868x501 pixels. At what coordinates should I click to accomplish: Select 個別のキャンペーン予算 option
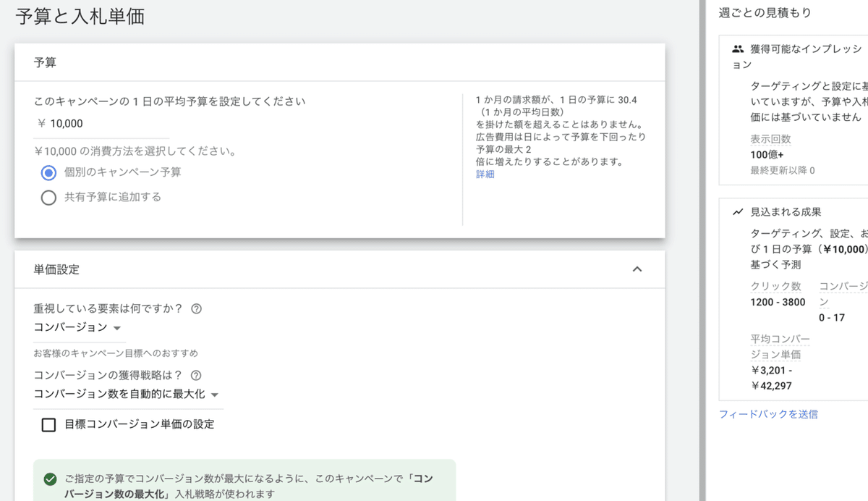click(x=48, y=172)
